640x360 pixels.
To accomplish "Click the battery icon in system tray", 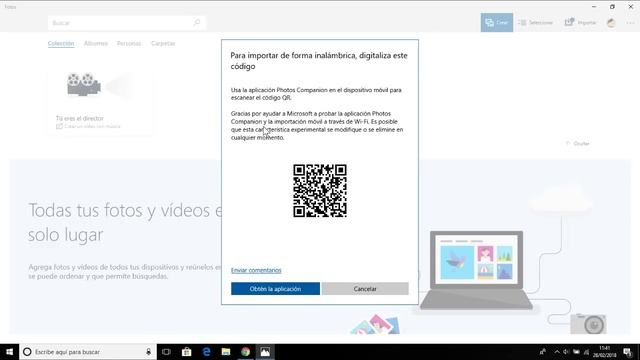I will coord(576,351).
